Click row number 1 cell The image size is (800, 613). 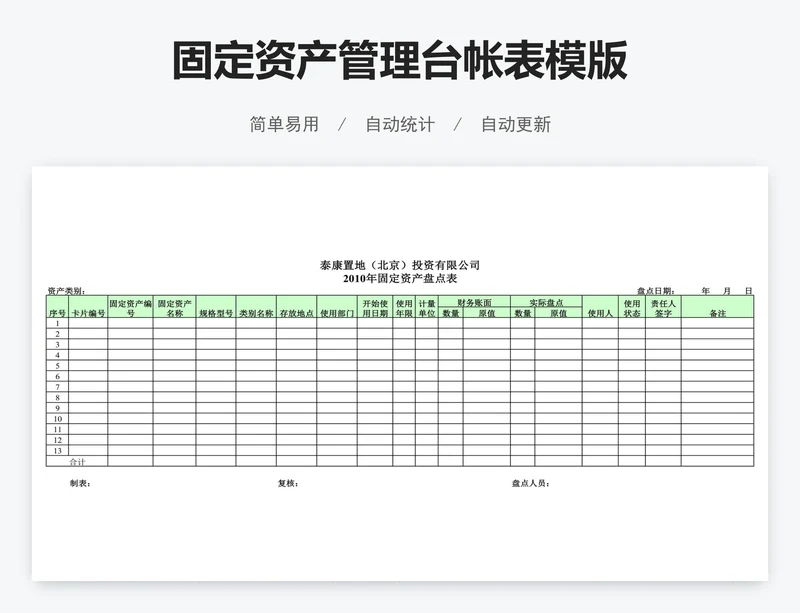[x=57, y=323]
